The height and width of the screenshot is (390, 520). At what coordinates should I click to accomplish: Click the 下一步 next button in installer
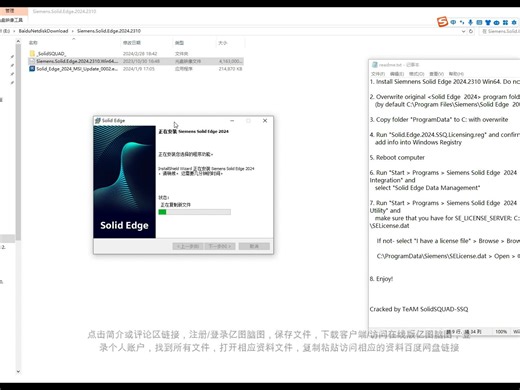(x=220, y=246)
